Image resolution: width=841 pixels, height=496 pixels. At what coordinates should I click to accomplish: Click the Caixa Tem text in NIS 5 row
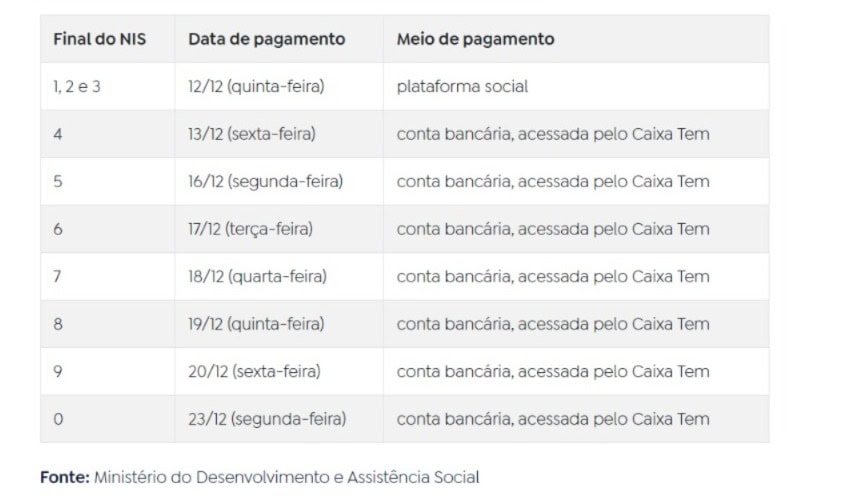[x=670, y=181]
